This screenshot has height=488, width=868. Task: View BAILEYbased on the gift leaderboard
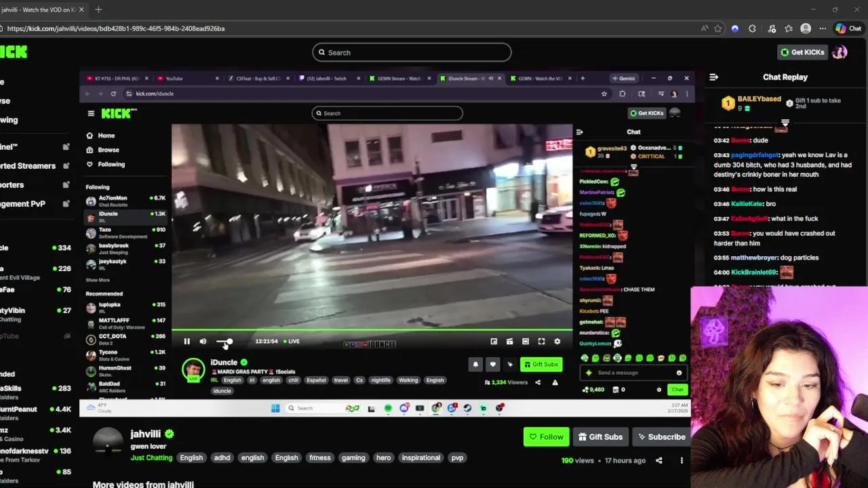(x=759, y=100)
